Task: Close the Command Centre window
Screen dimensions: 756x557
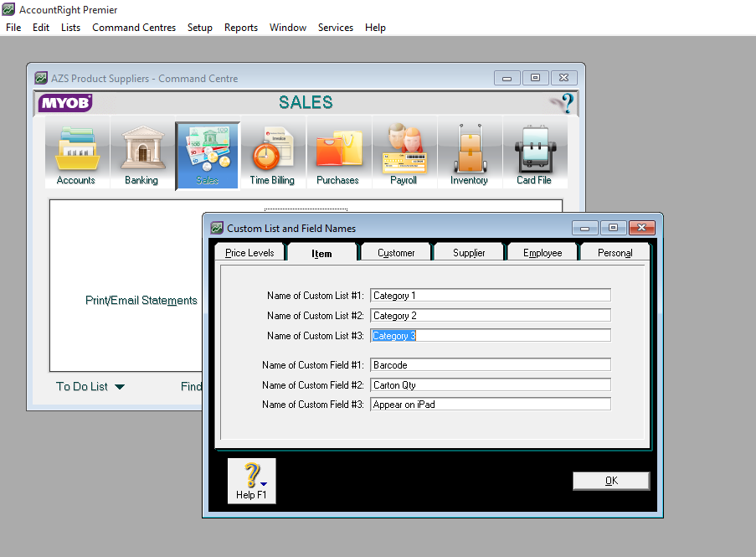Action: coord(563,78)
